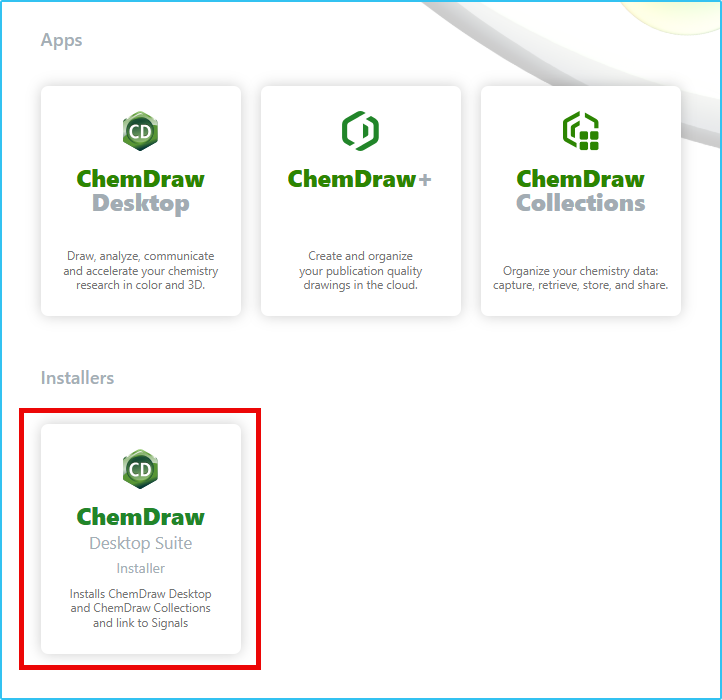
Task: Click the gray 'Installer' label
Action: 140,568
